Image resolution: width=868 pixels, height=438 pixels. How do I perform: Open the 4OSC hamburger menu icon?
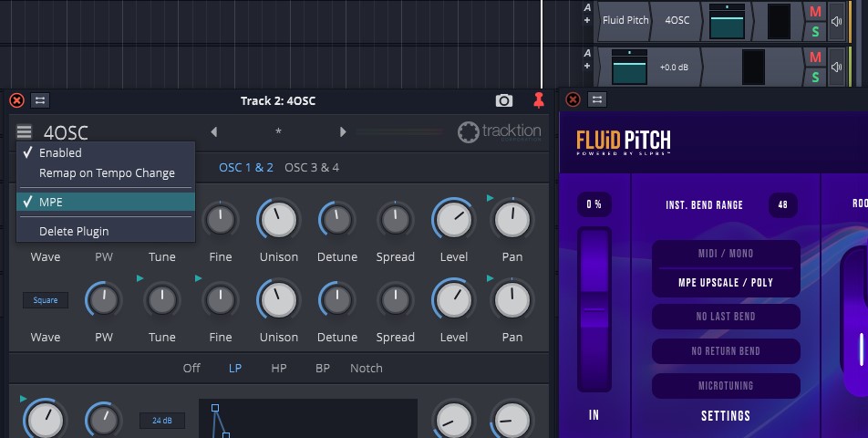(24, 131)
